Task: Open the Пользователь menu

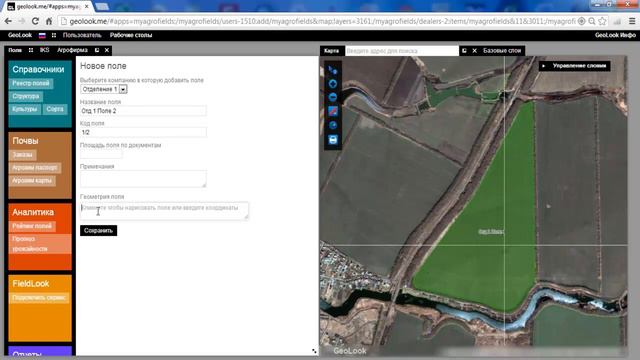Action: 82,36
